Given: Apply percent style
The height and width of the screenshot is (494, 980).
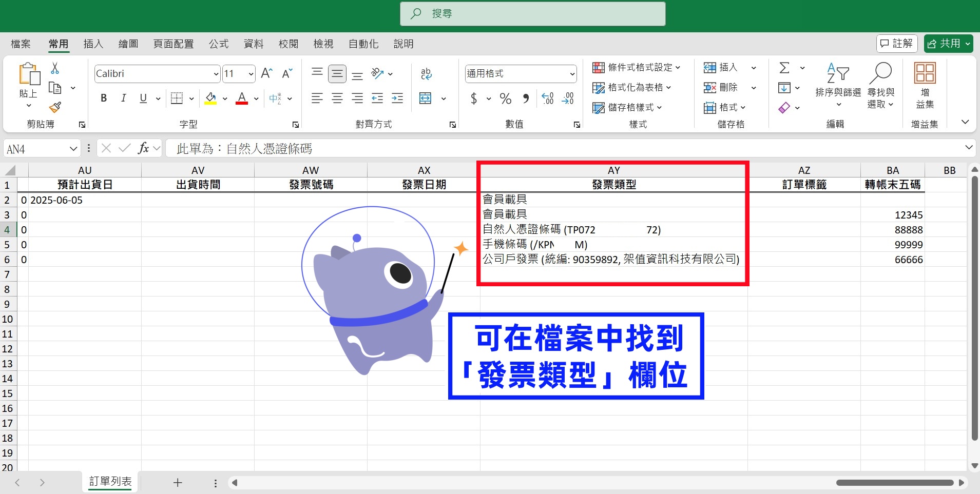Looking at the screenshot, I should coord(506,98).
